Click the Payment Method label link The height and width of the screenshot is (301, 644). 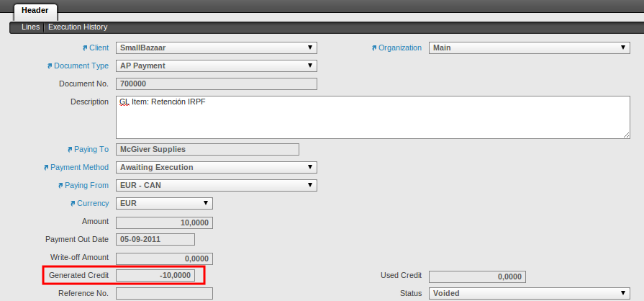[80, 167]
